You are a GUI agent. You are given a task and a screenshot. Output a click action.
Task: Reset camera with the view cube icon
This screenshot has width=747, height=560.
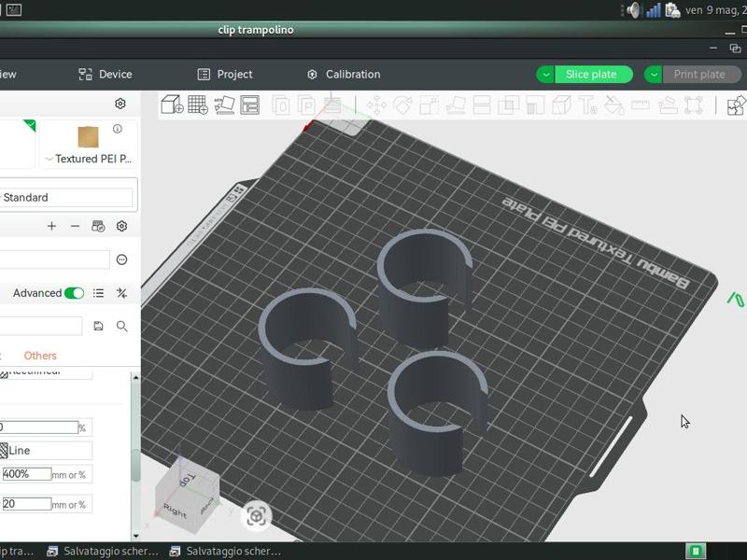257,514
